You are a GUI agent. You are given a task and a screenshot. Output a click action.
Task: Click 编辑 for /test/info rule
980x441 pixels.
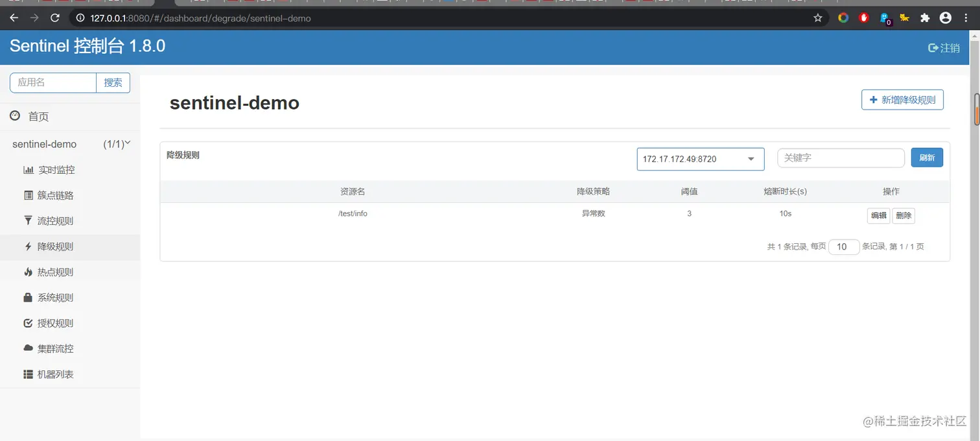[x=879, y=215]
